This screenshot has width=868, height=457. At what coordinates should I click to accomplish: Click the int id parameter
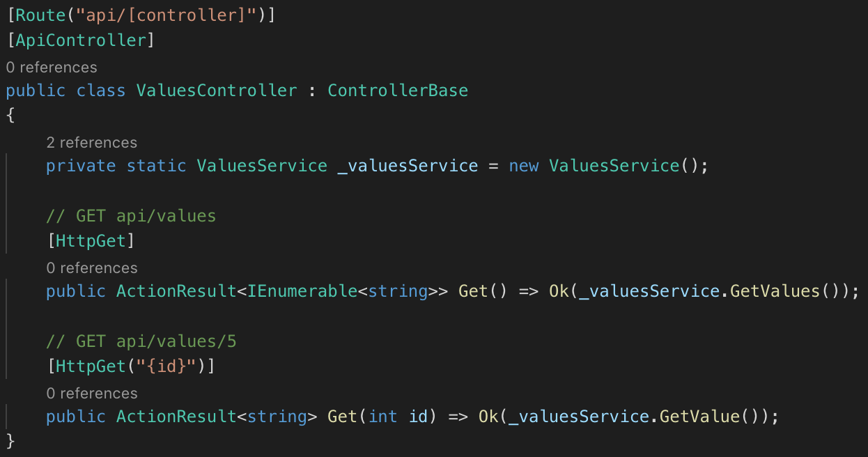pyautogui.click(x=398, y=417)
